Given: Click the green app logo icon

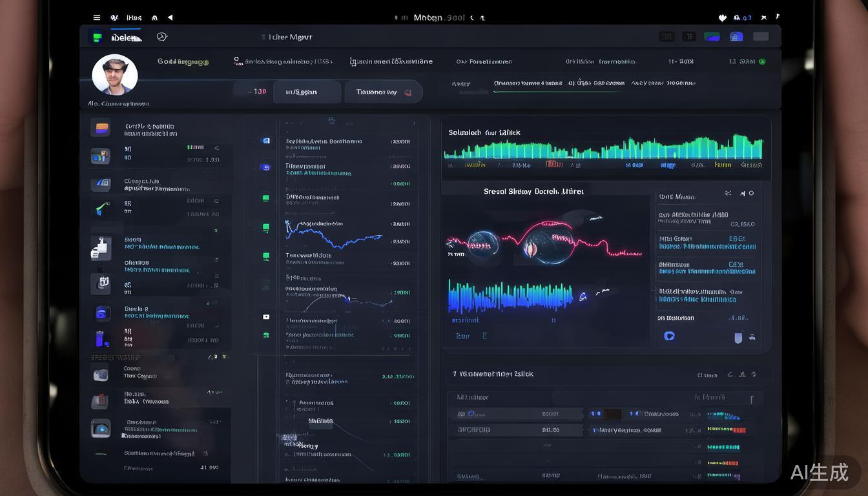Looking at the screenshot, I should click(x=98, y=37).
